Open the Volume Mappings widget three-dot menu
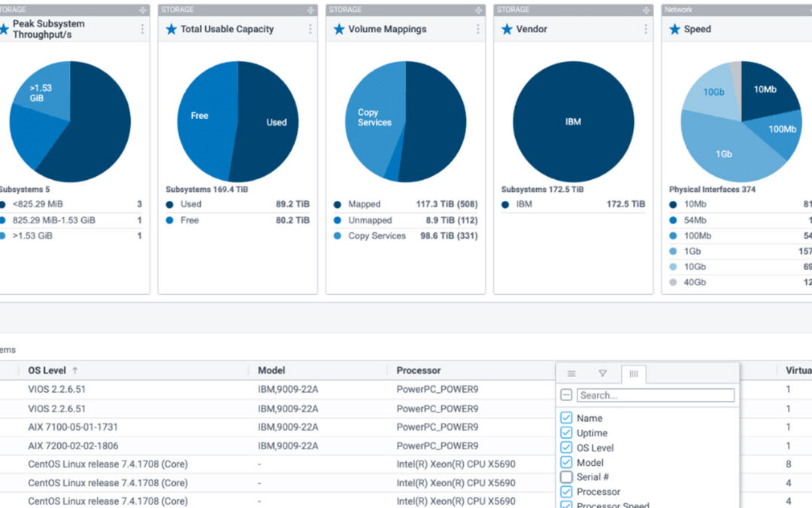Viewport: 812px width, 508px height. click(x=478, y=29)
